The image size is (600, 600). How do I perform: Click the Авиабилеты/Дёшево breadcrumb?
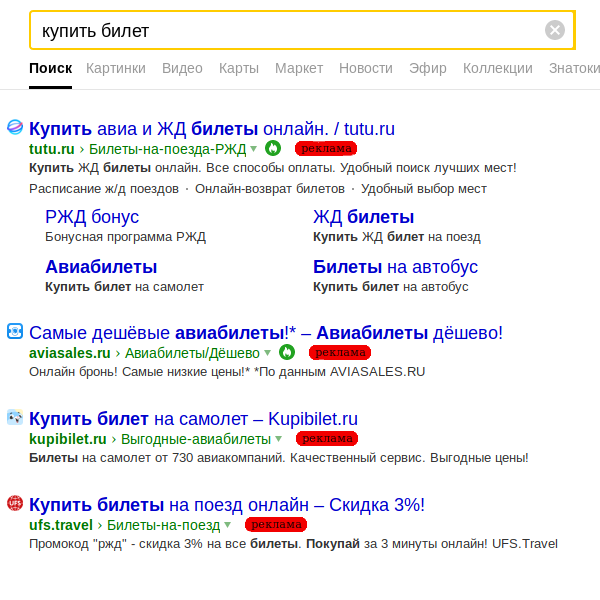pyautogui.click(x=192, y=353)
